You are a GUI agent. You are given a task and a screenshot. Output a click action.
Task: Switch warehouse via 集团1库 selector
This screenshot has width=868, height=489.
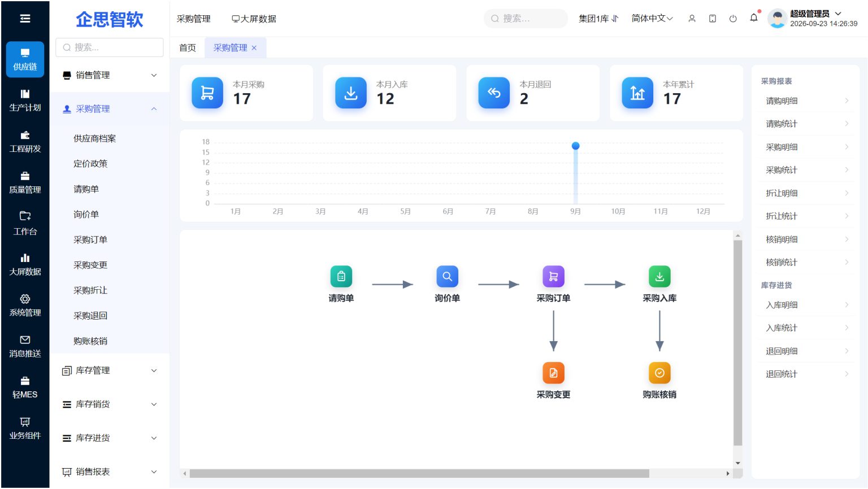coord(598,19)
